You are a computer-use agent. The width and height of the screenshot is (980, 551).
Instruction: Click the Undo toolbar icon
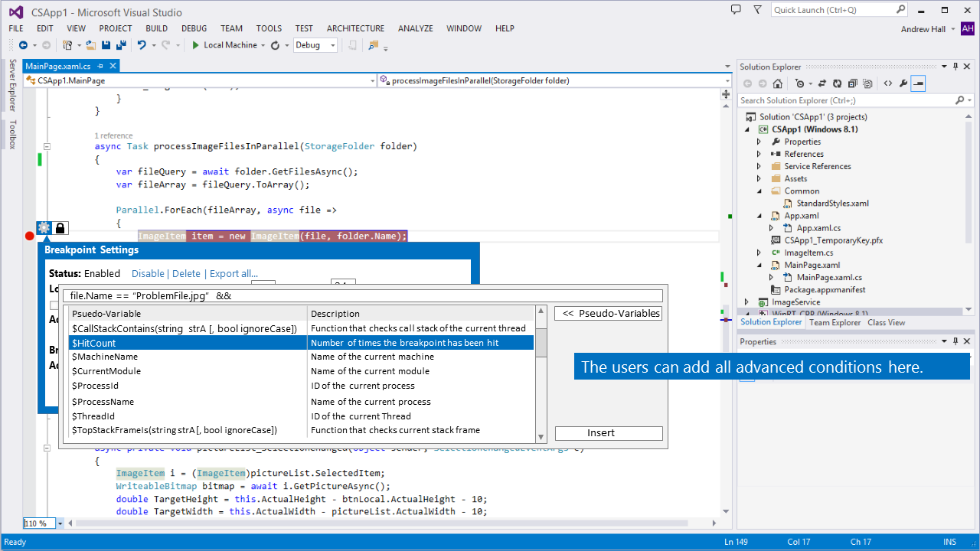tap(142, 45)
